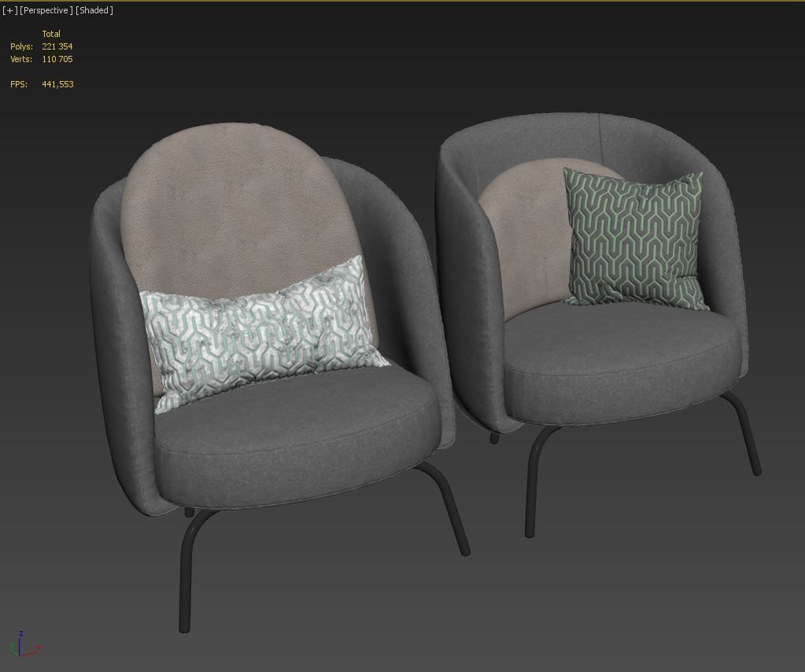
Task: Select the right chair seat cushion
Action: coord(621,362)
